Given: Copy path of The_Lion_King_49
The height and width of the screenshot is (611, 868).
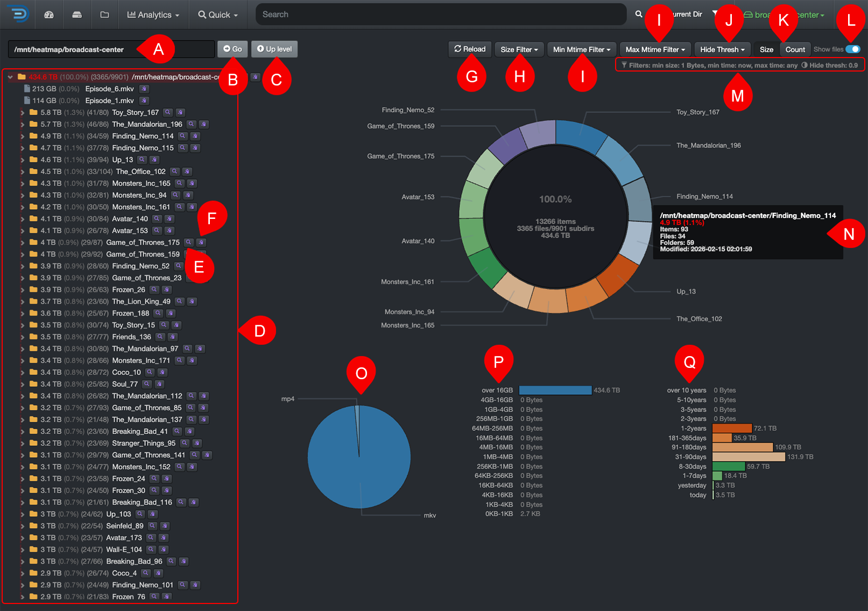Looking at the screenshot, I should point(192,301).
